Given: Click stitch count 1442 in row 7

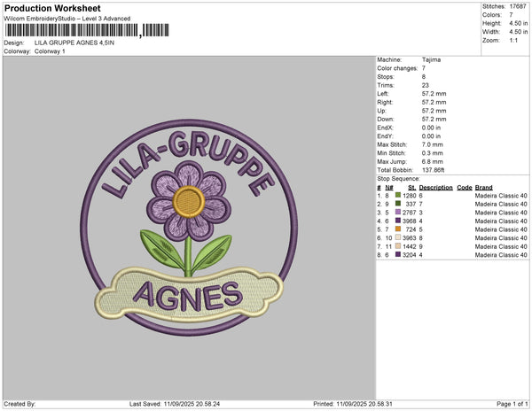Looking at the screenshot, I should tap(410, 246).
